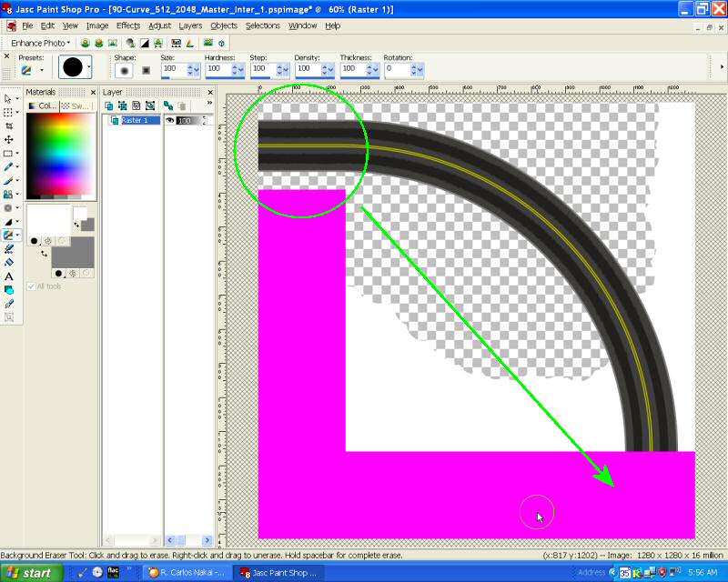
Task: Click the New Raster Layer icon
Action: click(x=109, y=106)
